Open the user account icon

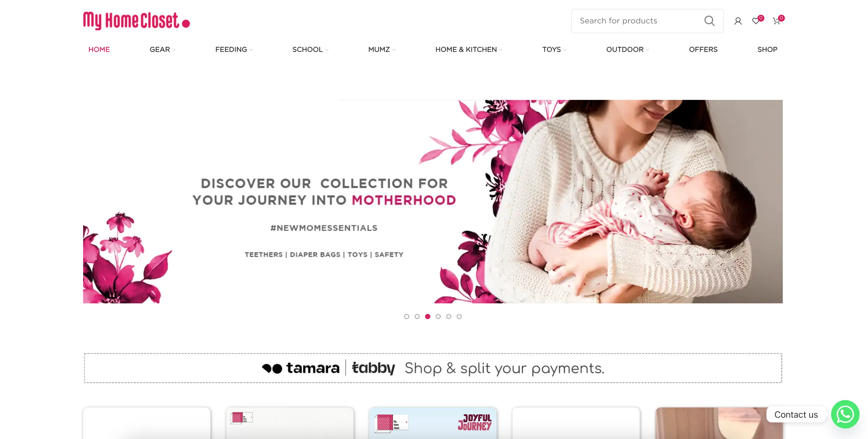pos(738,21)
